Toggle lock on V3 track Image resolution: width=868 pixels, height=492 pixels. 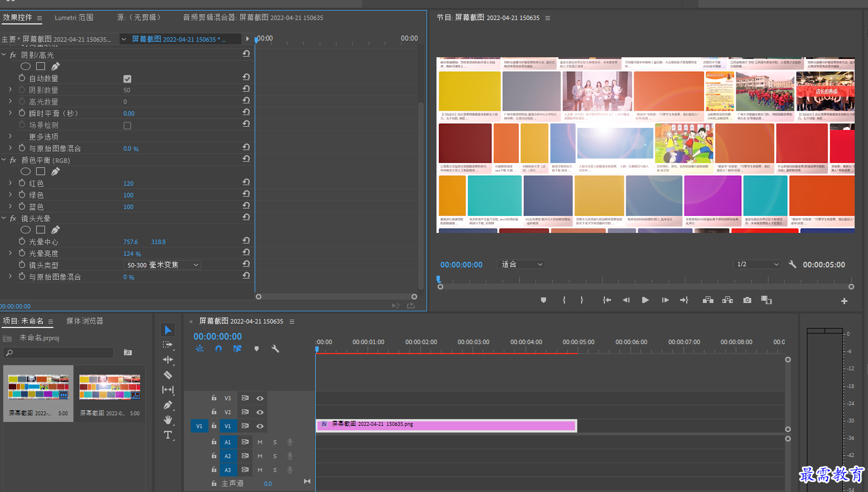click(x=214, y=397)
